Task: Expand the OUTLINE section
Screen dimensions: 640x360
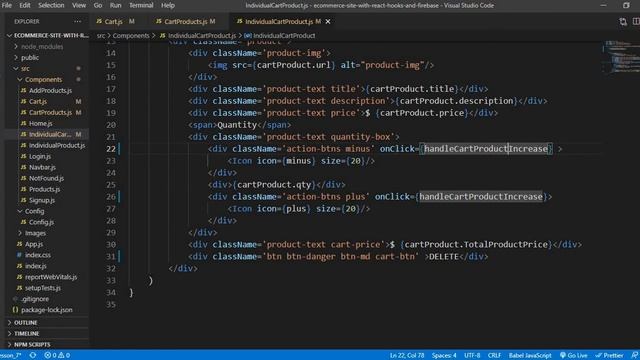Action: click(25, 322)
